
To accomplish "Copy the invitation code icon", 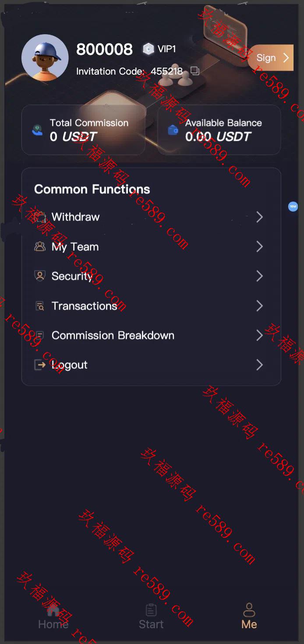I will tap(195, 71).
